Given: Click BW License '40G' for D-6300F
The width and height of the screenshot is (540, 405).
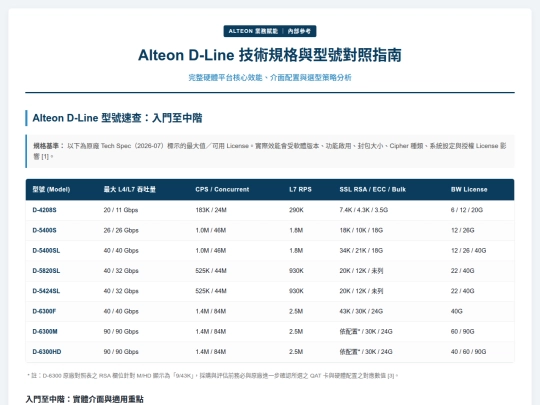Looking at the screenshot, I should click(x=457, y=311).
